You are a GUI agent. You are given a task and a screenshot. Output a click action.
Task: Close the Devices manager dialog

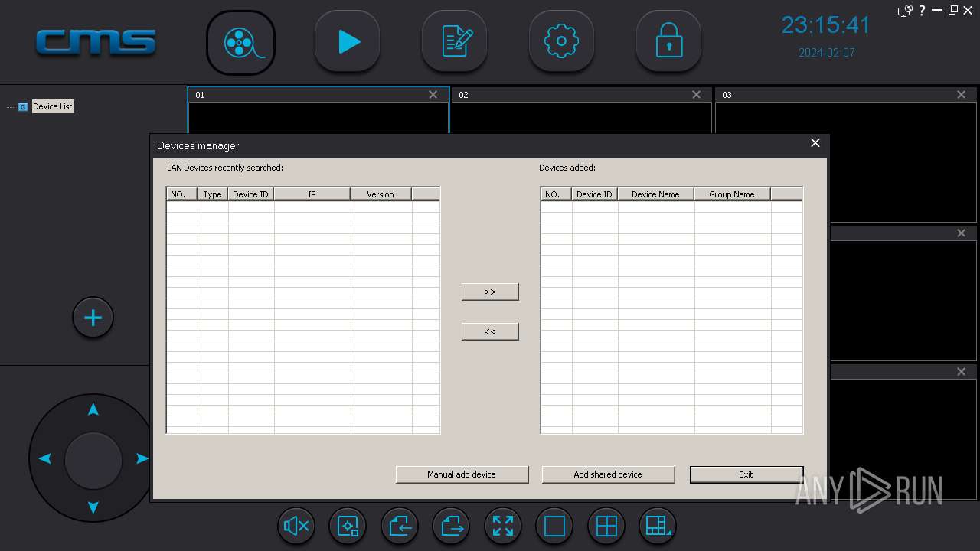(x=815, y=143)
